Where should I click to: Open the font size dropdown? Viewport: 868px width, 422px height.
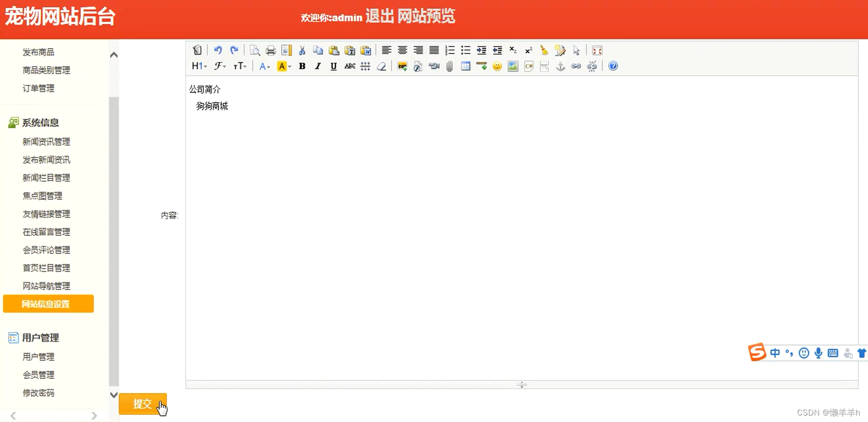point(240,66)
